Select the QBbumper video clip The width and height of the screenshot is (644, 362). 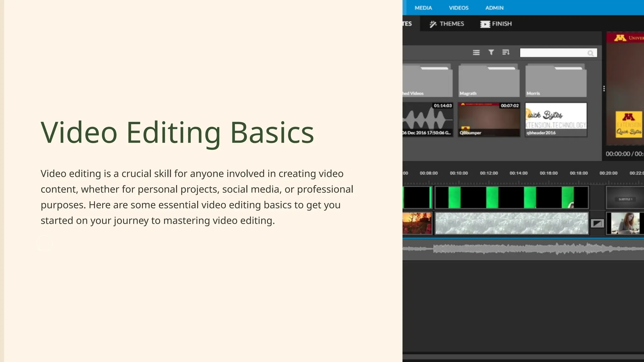click(x=489, y=119)
